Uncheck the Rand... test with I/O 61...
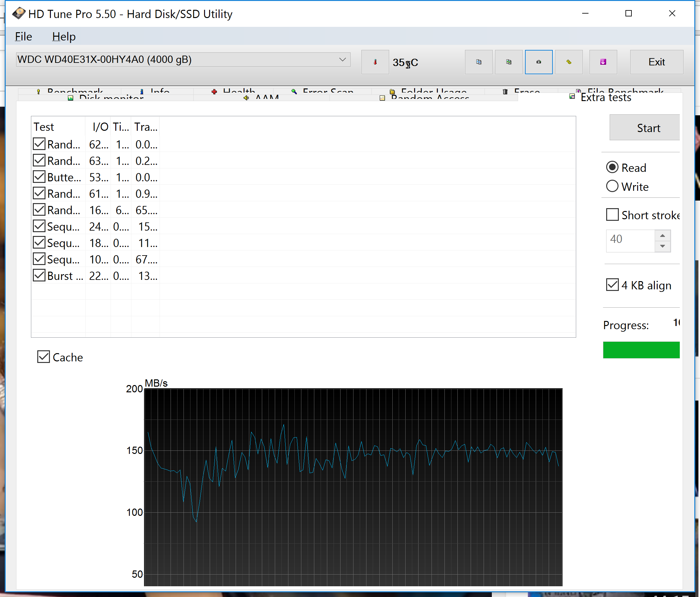The width and height of the screenshot is (700, 597). point(39,193)
